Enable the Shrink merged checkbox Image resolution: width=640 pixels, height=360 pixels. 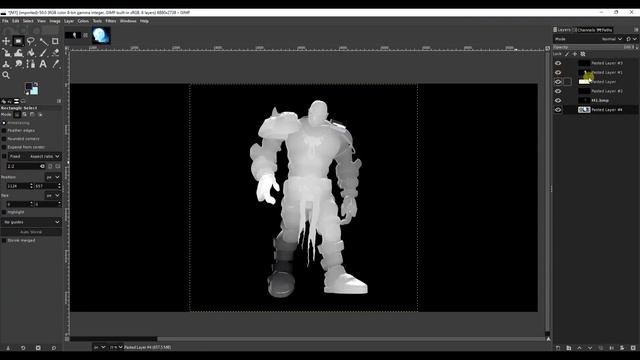coord(4,240)
